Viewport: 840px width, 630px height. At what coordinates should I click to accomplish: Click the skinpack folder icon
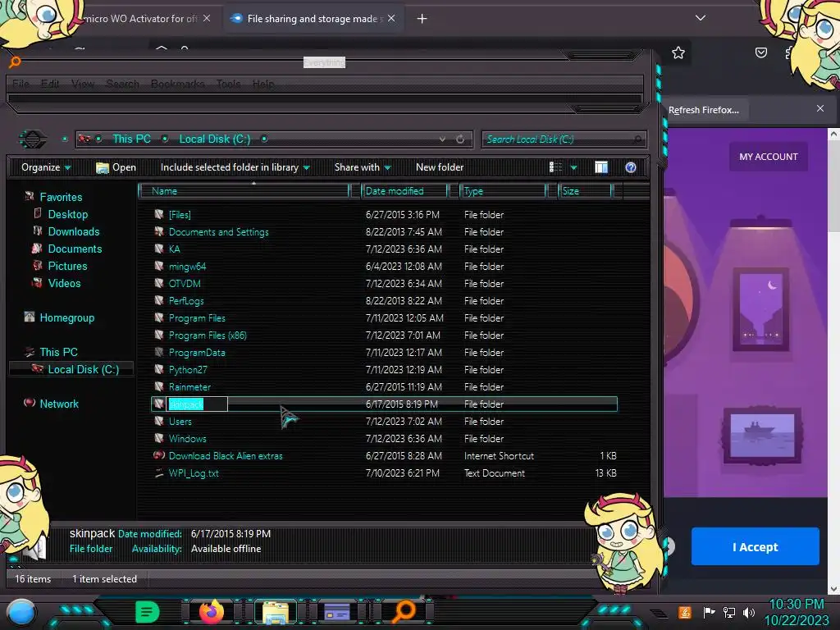[x=158, y=404]
